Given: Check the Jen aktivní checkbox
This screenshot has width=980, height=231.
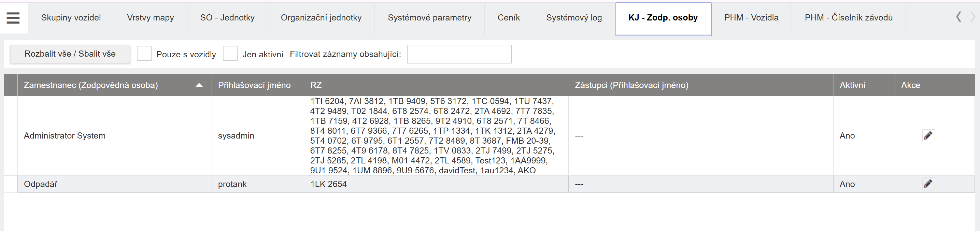Looking at the screenshot, I should 230,54.
